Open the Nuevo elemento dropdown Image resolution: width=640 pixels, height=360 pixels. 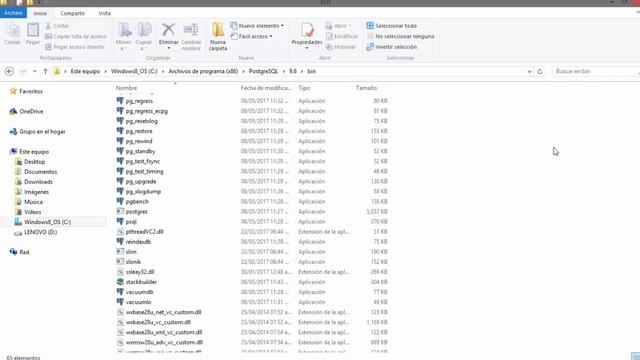click(x=257, y=26)
